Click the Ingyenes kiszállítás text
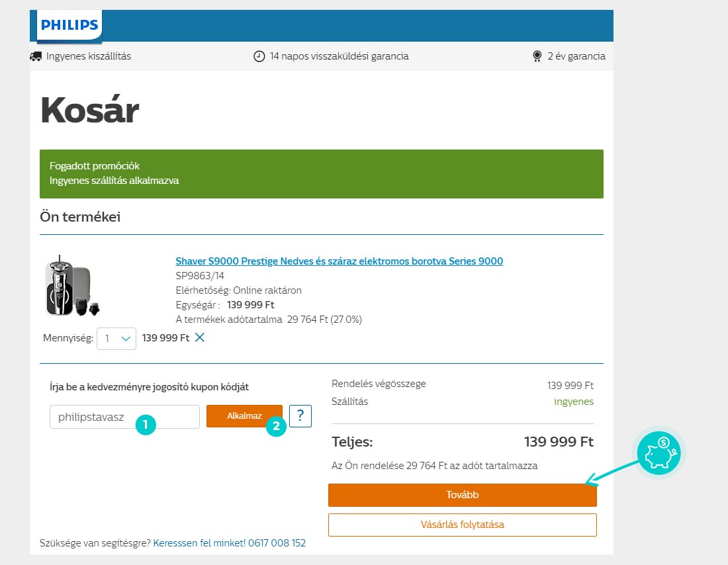728x565 pixels. tap(89, 56)
